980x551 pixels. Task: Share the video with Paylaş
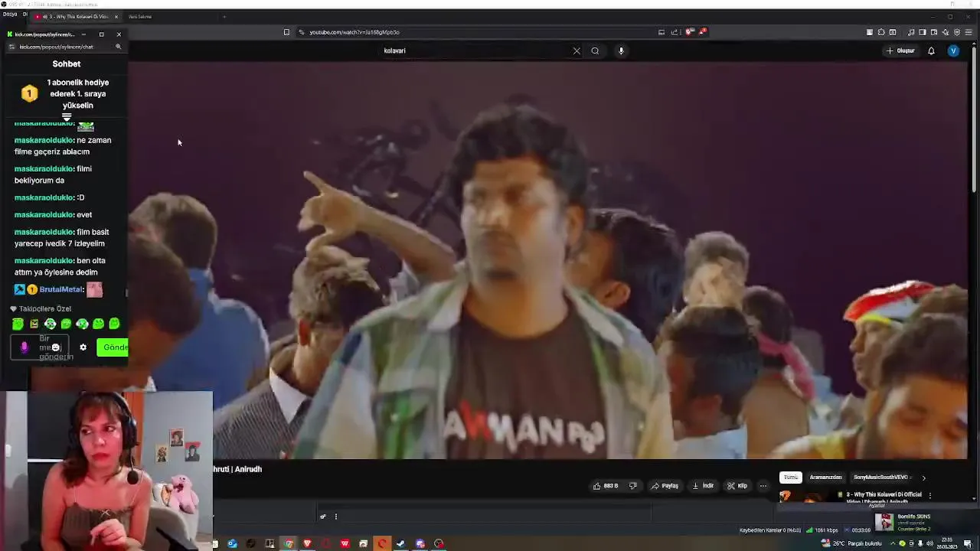pyautogui.click(x=665, y=485)
